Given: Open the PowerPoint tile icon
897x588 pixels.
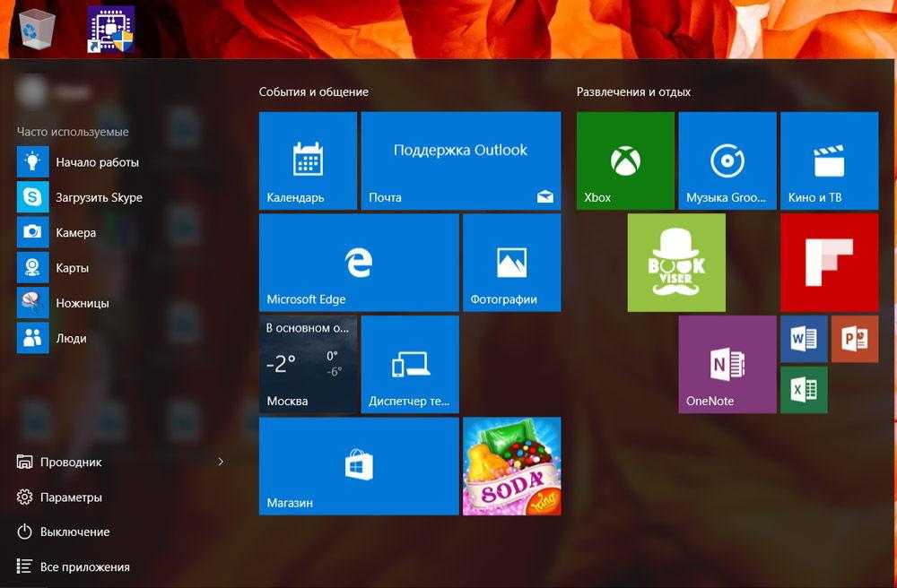Looking at the screenshot, I should click(854, 339).
